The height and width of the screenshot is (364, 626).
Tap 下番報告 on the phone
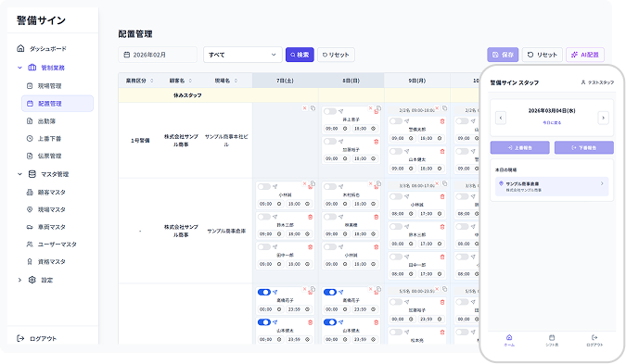584,147
